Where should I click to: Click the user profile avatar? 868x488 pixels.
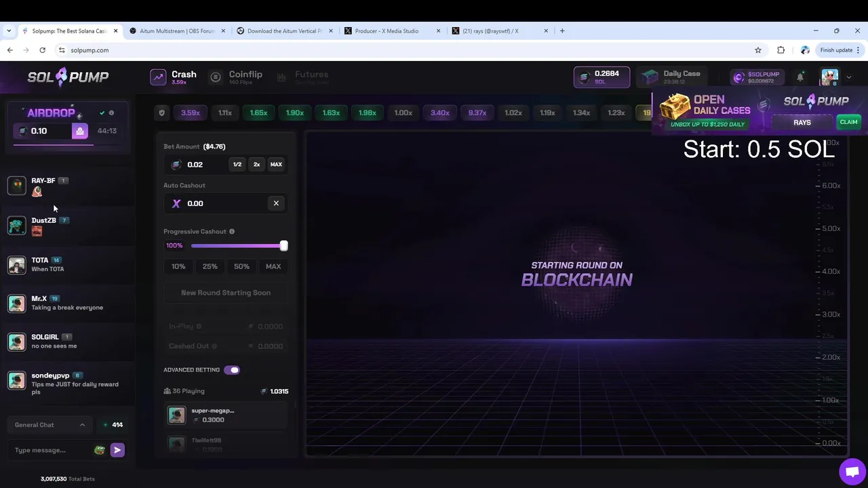coord(829,77)
